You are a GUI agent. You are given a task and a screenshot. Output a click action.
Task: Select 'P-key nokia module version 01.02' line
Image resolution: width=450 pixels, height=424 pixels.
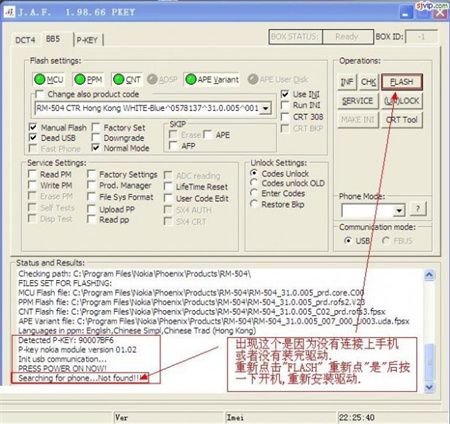tap(77, 350)
